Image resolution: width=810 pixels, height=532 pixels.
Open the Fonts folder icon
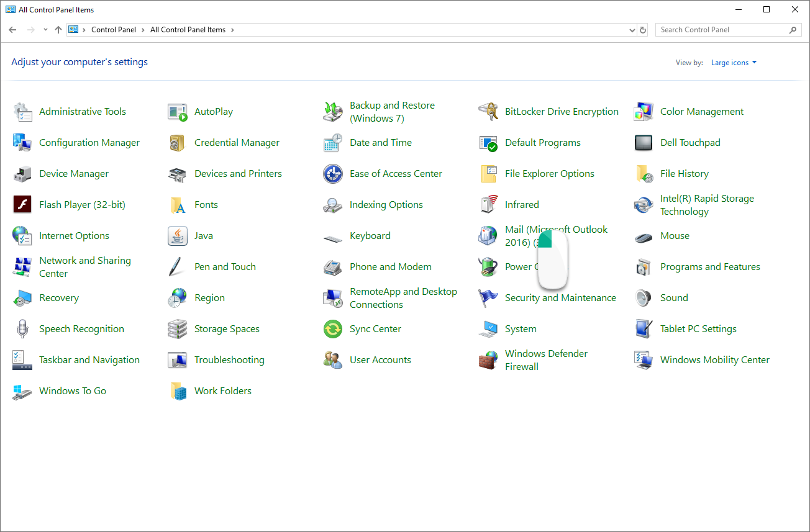point(178,205)
